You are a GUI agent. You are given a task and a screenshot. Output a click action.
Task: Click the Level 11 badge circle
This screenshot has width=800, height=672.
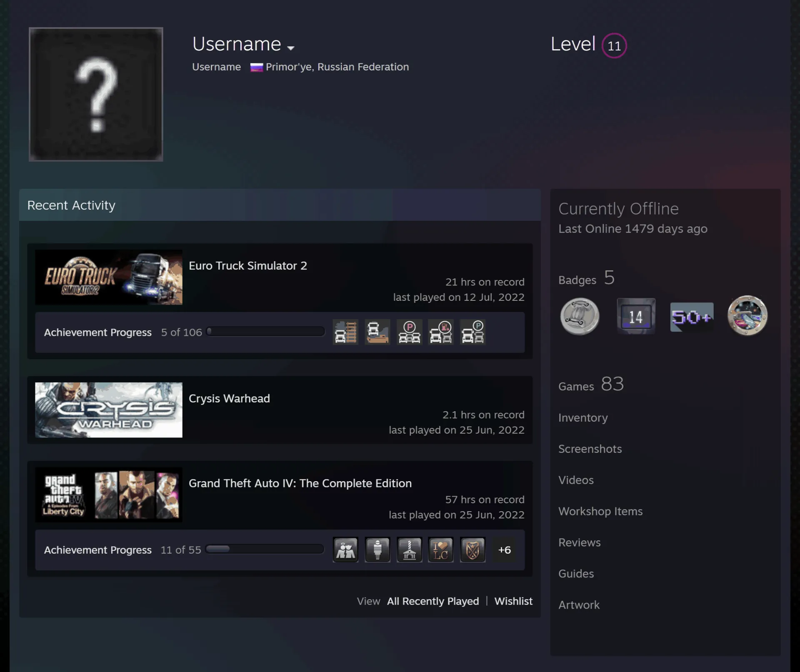pos(614,45)
